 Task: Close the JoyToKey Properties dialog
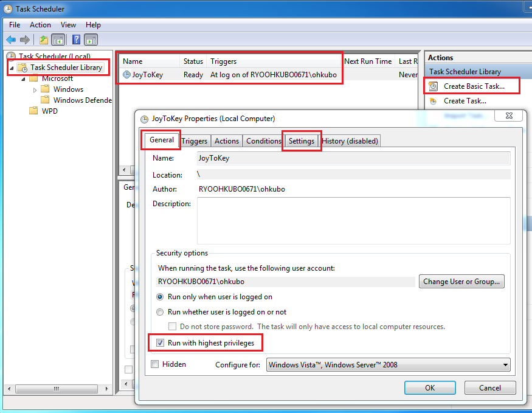(x=509, y=116)
